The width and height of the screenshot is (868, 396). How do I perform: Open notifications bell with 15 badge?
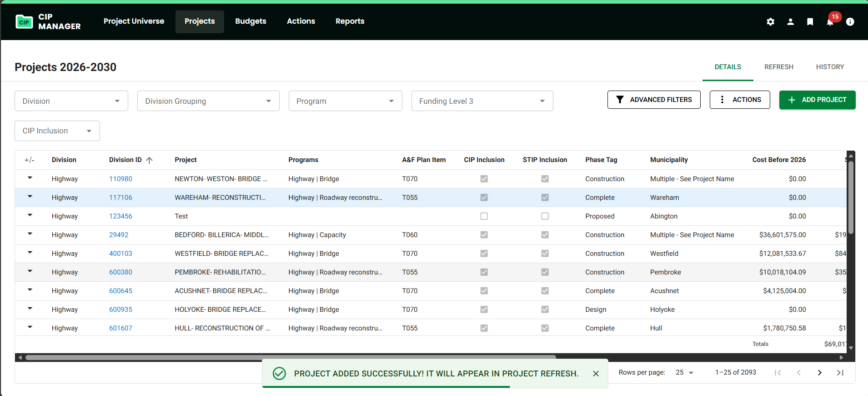pyautogui.click(x=830, y=22)
